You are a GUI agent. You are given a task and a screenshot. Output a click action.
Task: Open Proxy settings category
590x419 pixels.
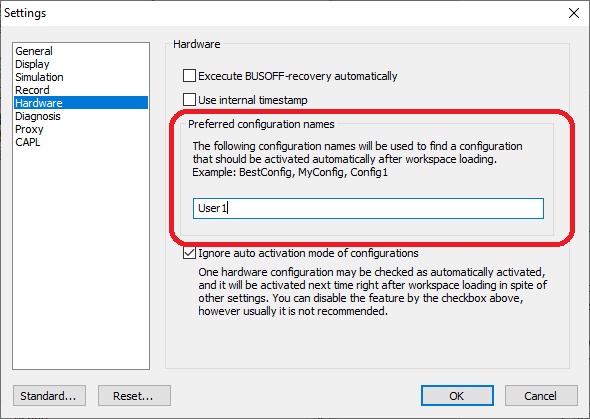pyautogui.click(x=29, y=129)
